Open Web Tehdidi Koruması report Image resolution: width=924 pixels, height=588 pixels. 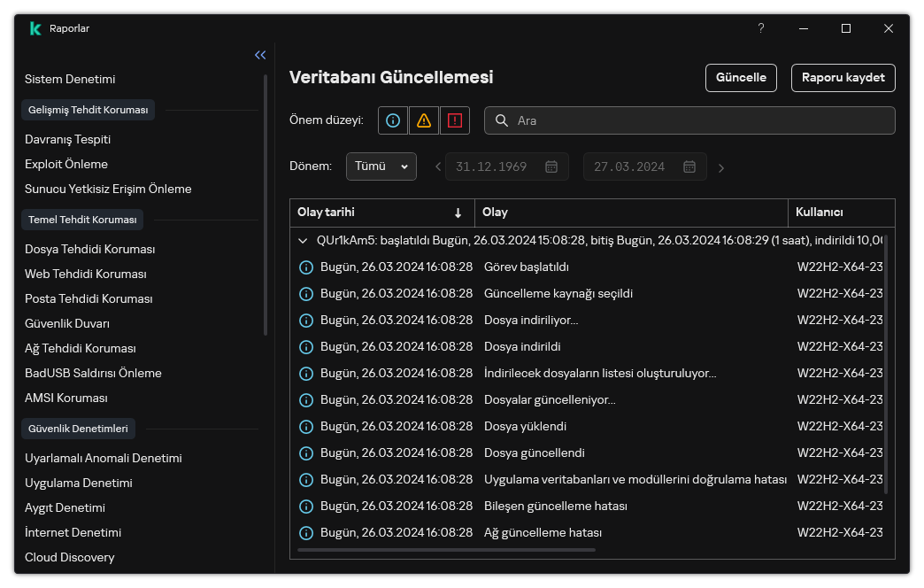click(x=86, y=274)
